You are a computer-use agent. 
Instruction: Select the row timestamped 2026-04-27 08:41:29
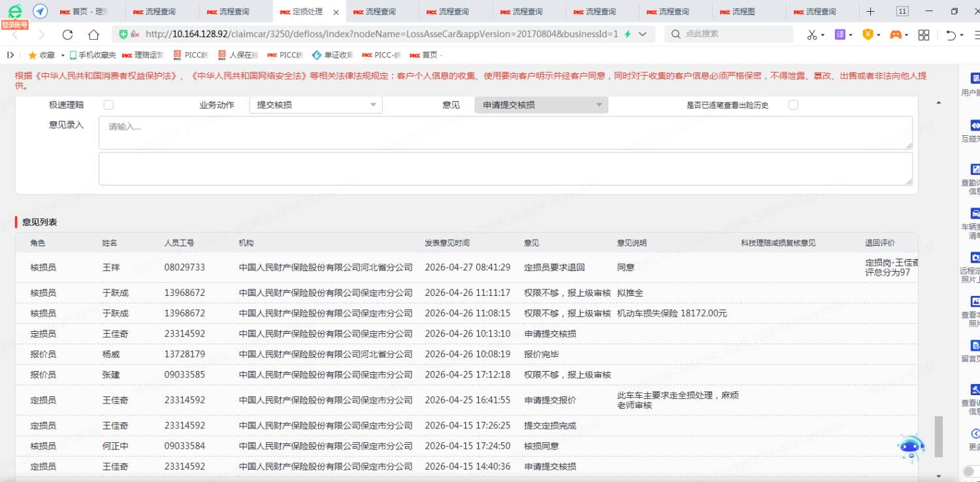[466, 267]
